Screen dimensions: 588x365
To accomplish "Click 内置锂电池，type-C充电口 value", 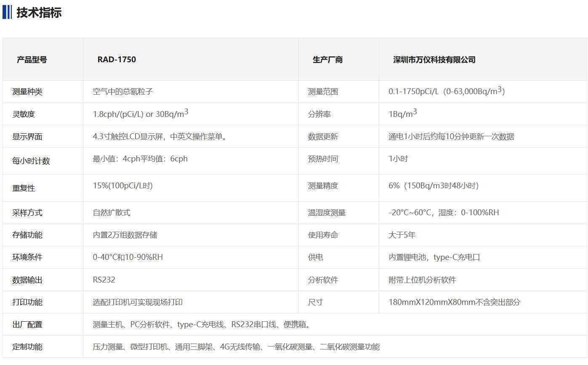I will [x=434, y=257].
